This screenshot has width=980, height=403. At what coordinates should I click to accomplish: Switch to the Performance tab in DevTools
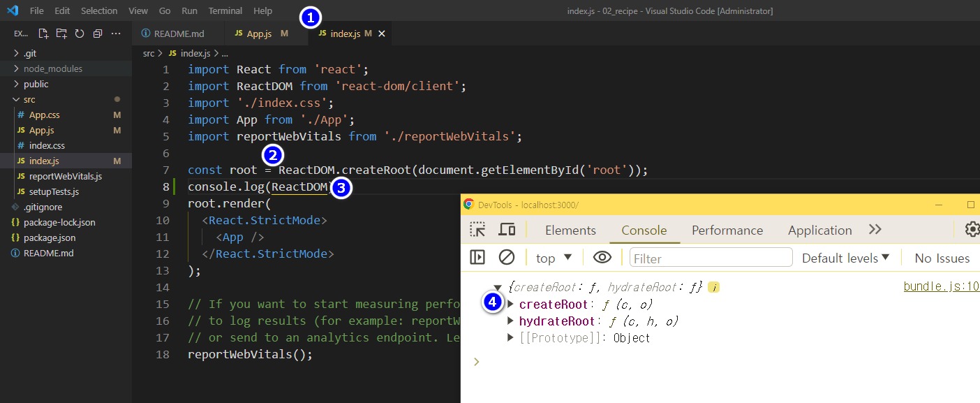point(727,230)
